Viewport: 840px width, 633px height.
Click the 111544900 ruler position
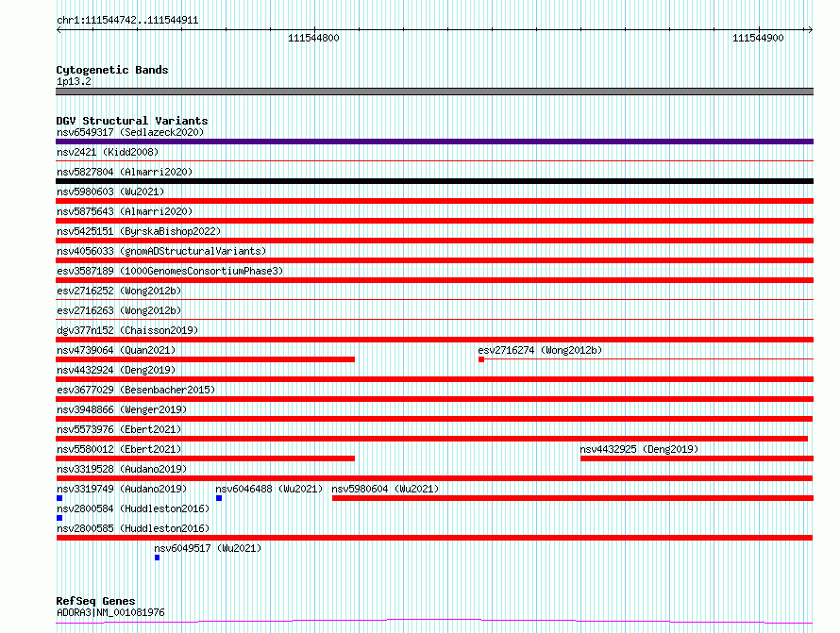click(x=758, y=38)
